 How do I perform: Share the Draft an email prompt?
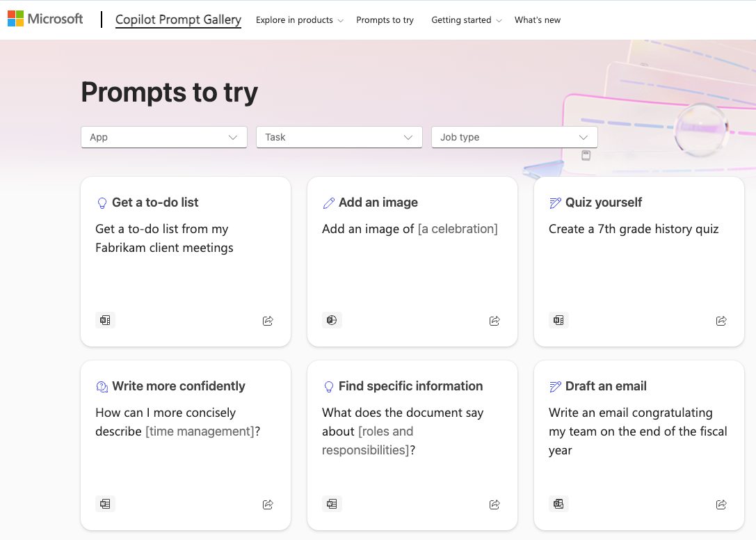721,505
